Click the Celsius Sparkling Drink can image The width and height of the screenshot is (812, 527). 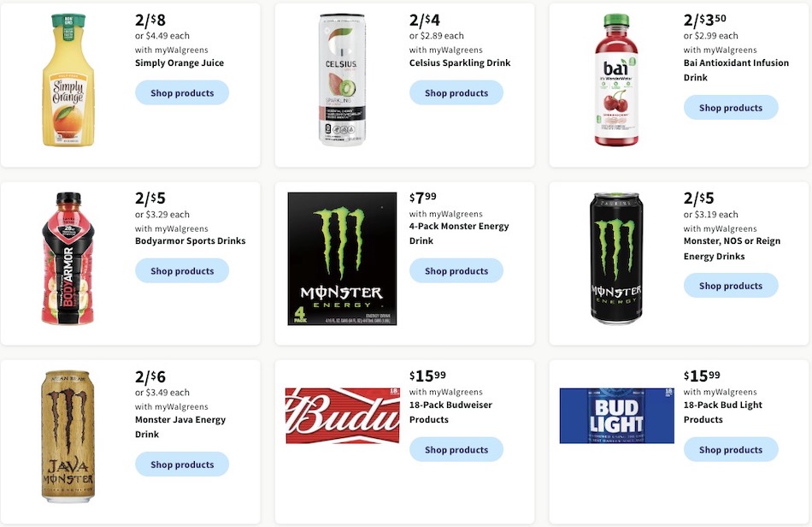pyautogui.click(x=342, y=81)
